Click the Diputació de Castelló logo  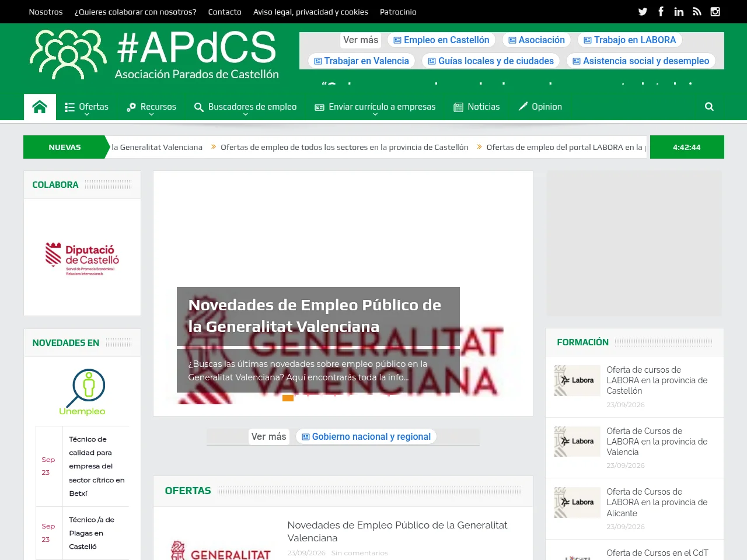pyautogui.click(x=82, y=258)
